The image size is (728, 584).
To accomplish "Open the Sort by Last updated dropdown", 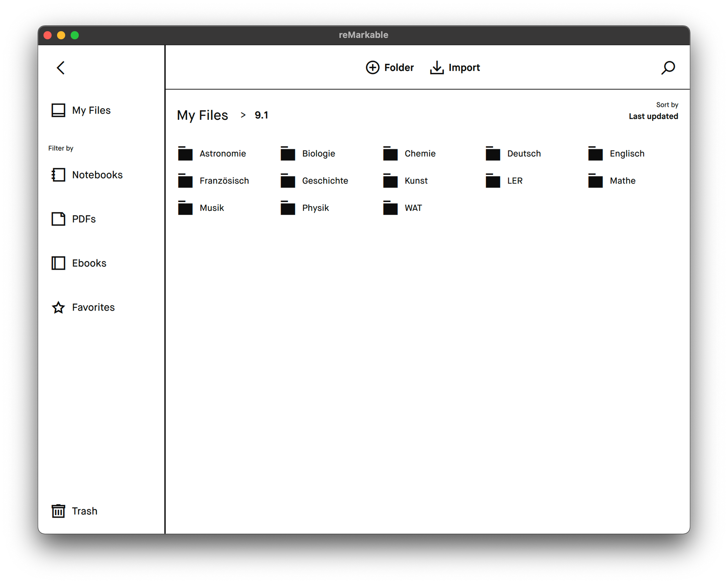I will coord(653,111).
